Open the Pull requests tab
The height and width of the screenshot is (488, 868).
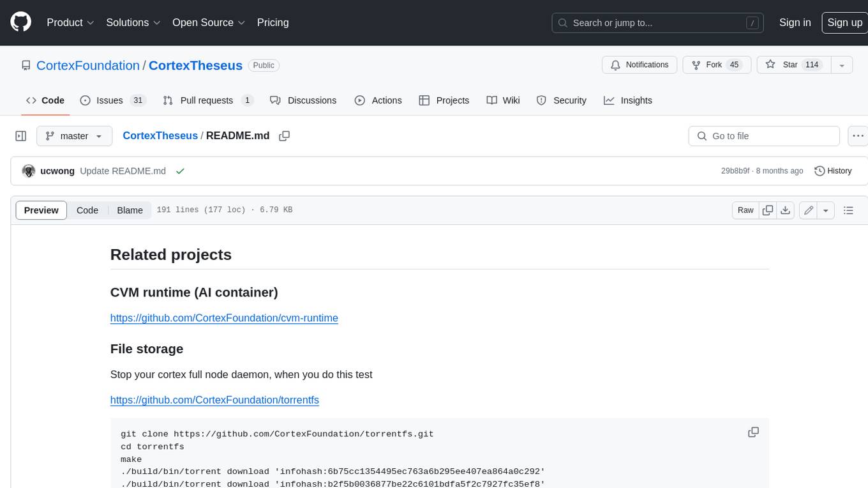(208, 100)
